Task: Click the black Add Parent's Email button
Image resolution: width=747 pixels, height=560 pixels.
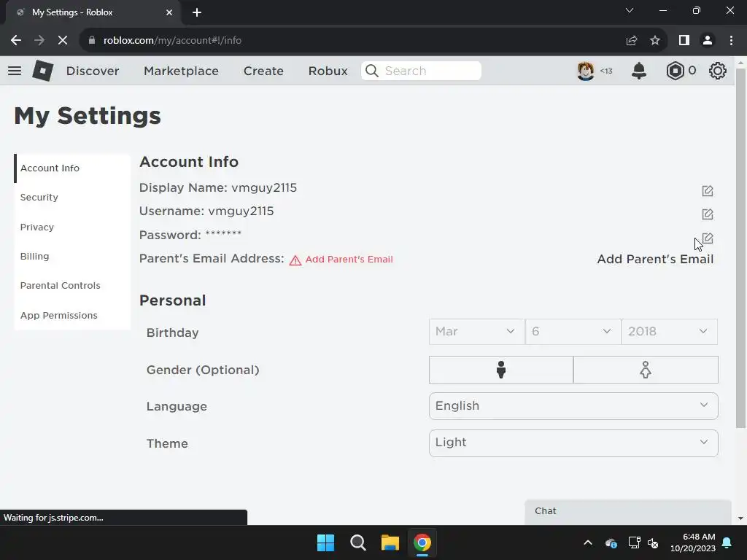Action: click(655, 259)
